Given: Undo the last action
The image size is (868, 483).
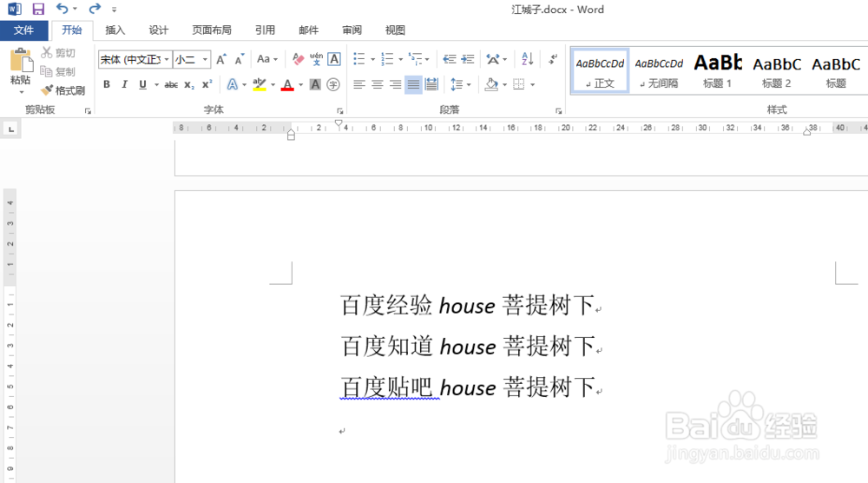Looking at the screenshot, I should coord(62,9).
